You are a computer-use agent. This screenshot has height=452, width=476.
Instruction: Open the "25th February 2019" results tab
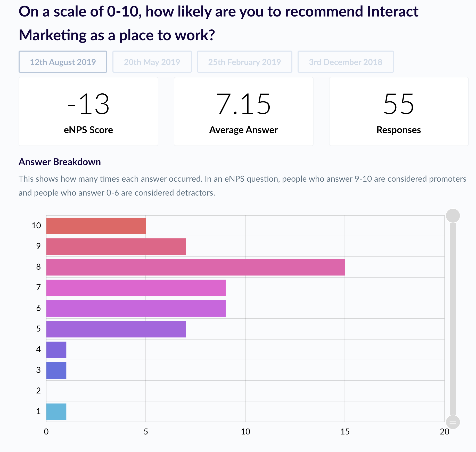pyautogui.click(x=244, y=62)
